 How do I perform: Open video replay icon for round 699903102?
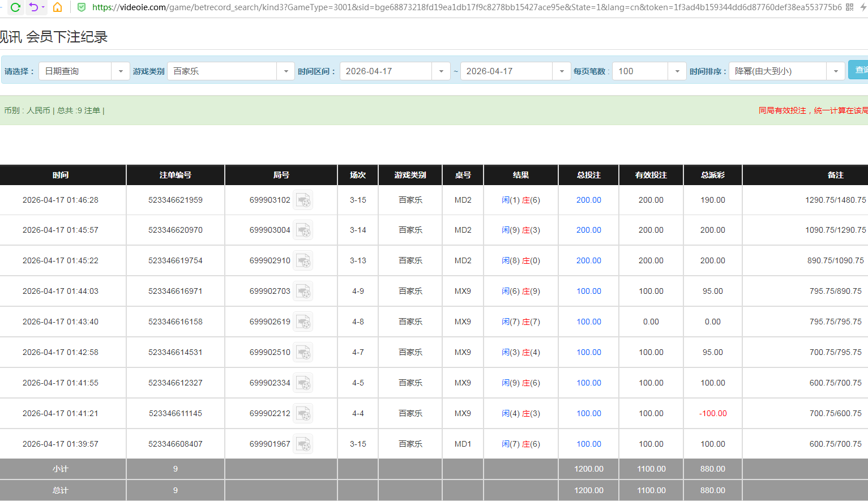coord(303,200)
